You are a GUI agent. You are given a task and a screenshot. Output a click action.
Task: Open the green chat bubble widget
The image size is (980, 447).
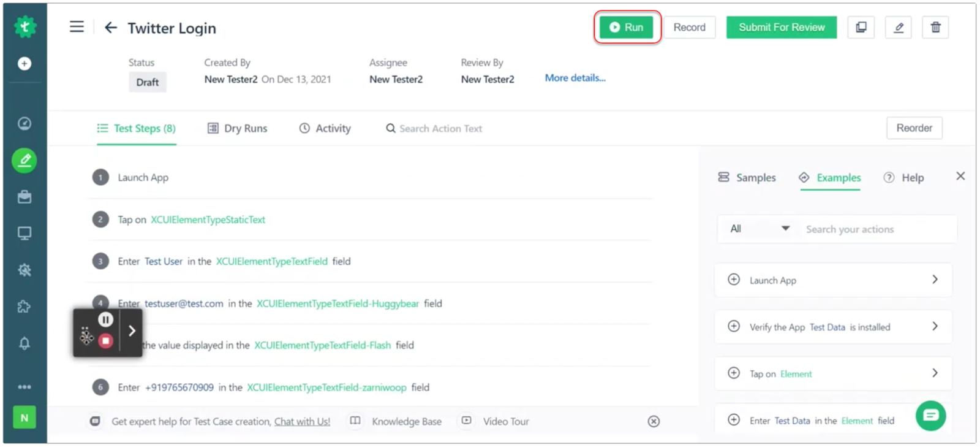point(931,416)
